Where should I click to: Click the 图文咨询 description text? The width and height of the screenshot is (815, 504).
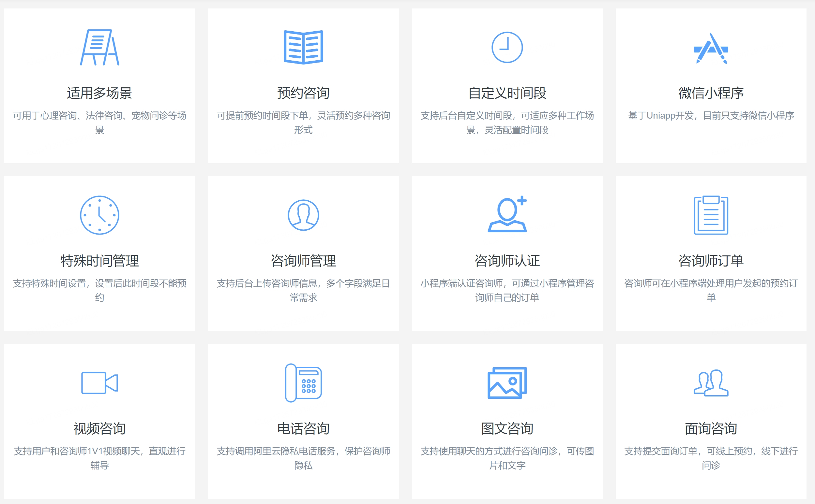coord(507,458)
